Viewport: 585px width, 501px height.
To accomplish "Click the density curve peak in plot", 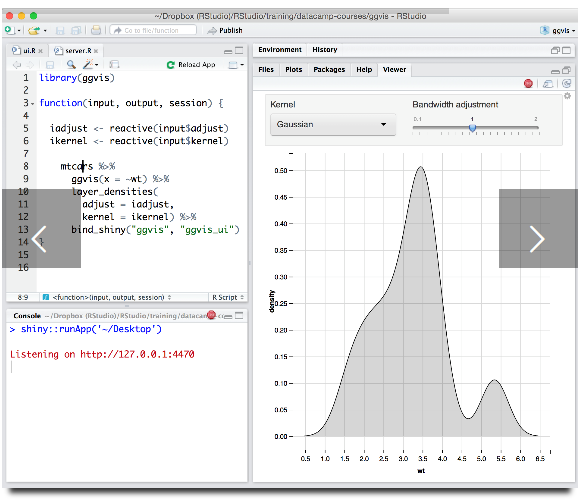I will pyautogui.click(x=421, y=167).
